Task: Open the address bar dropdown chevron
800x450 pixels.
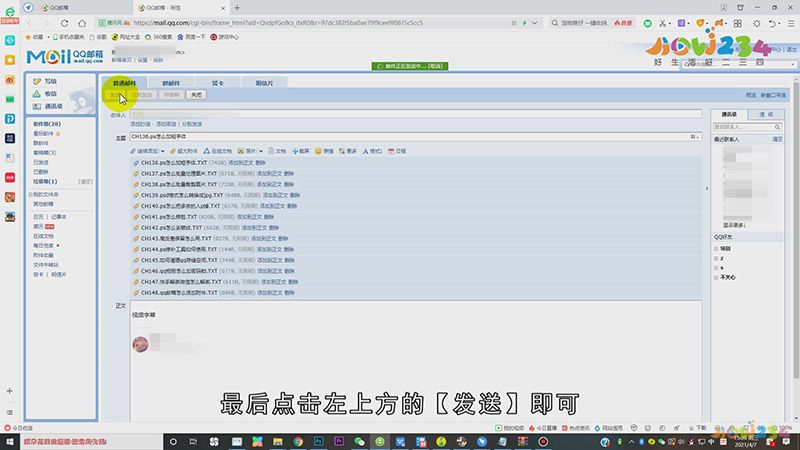Action: coord(535,23)
